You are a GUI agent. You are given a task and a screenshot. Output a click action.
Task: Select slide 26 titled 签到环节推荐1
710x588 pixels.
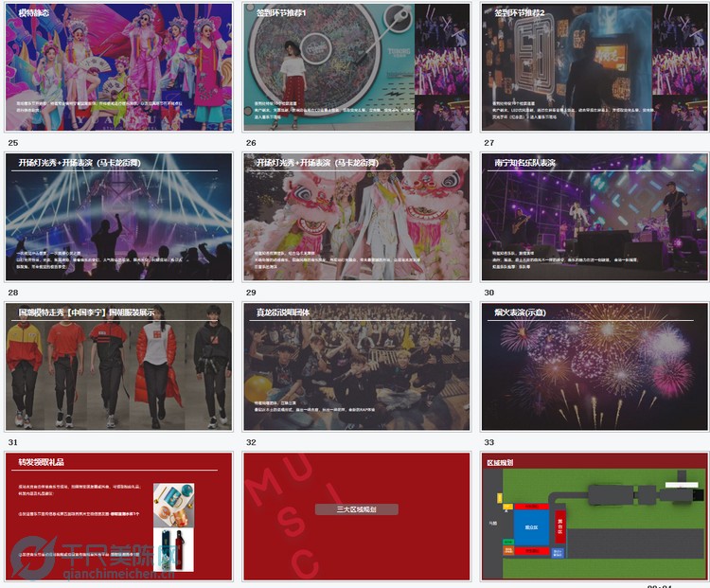(x=357, y=67)
